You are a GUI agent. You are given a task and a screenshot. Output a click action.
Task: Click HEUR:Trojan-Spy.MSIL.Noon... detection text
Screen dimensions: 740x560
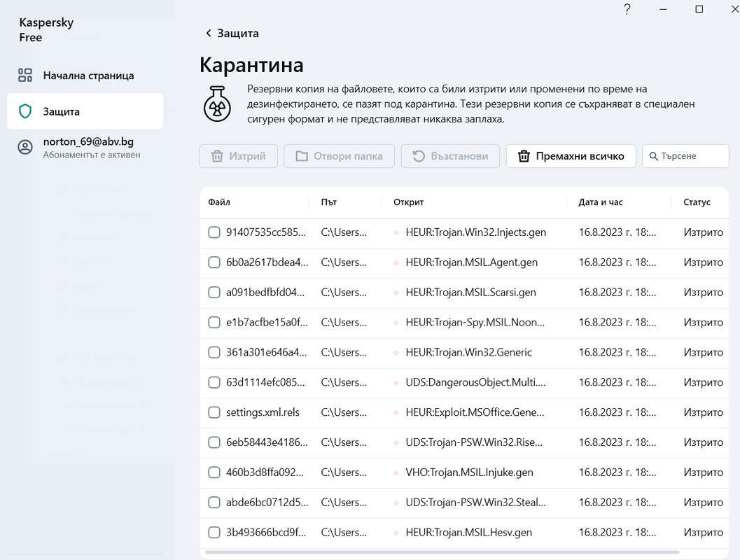(x=475, y=322)
